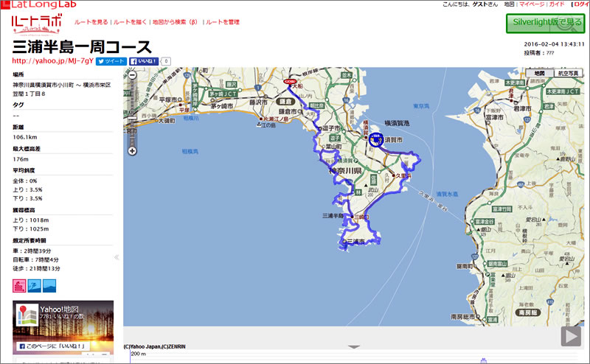Open the short URL http://yahoo.jp/MJ-7gY
590x364 pixels.
click(x=52, y=61)
